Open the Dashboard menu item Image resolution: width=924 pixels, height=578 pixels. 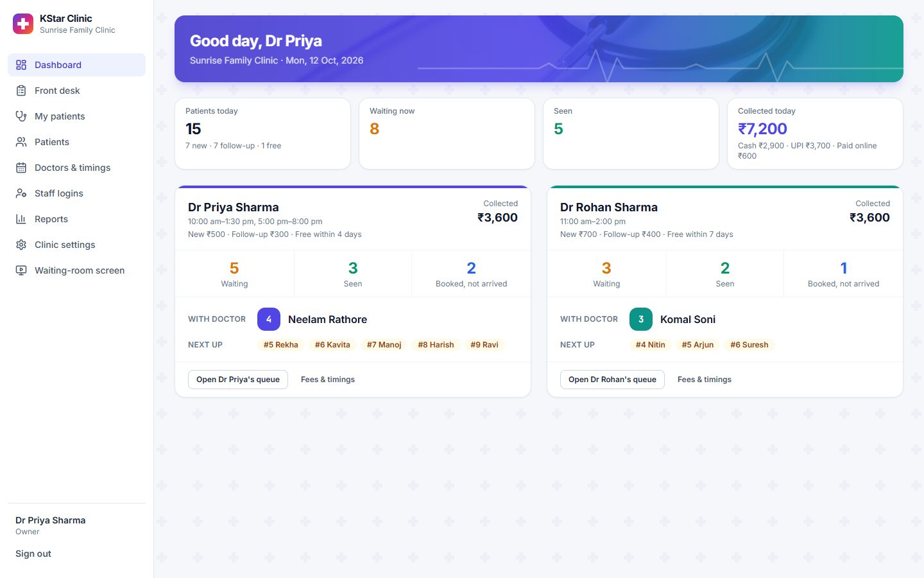tap(76, 65)
